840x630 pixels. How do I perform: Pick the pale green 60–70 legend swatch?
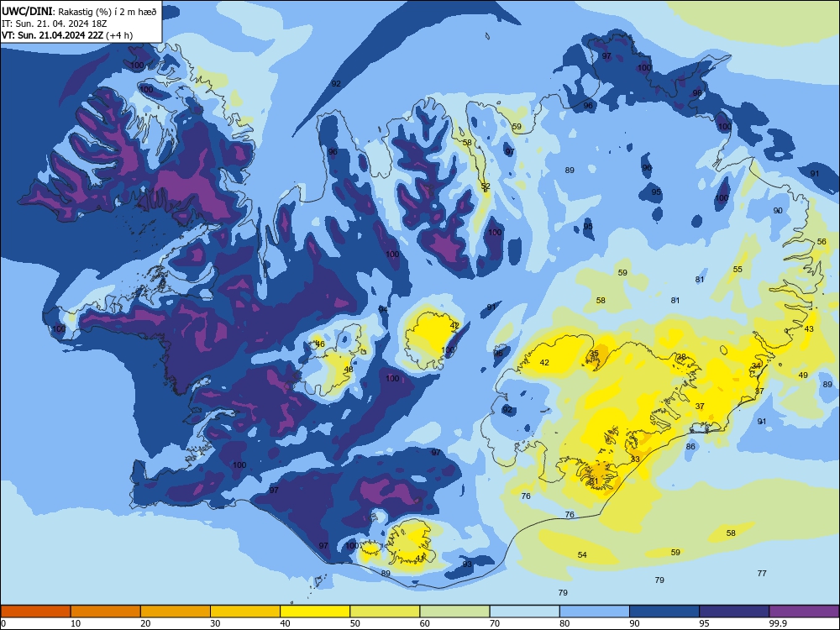pos(454,612)
